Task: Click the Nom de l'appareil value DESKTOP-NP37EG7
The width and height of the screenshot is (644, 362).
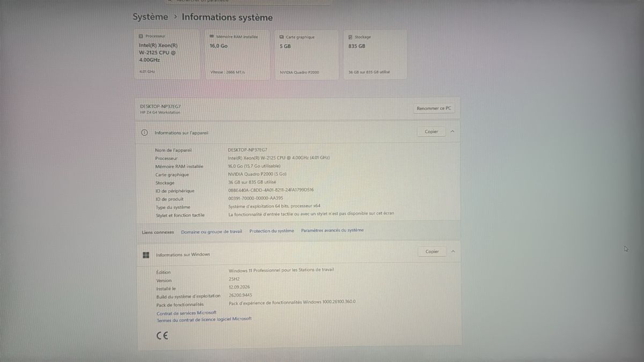Action: 247,150
